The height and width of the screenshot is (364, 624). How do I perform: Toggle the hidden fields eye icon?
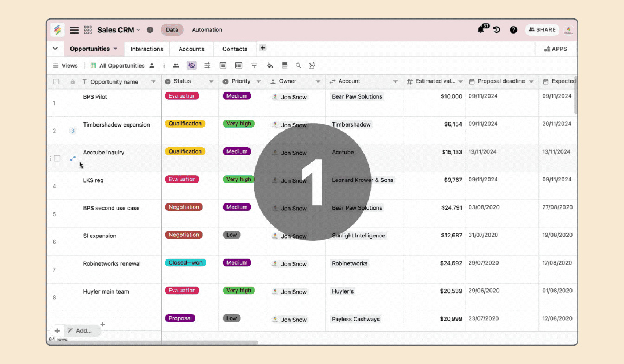coord(192,66)
